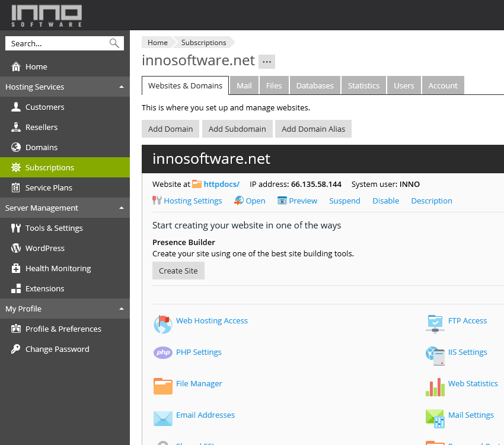
Task: Switch to the Databases tab
Action: tap(315, 85)
